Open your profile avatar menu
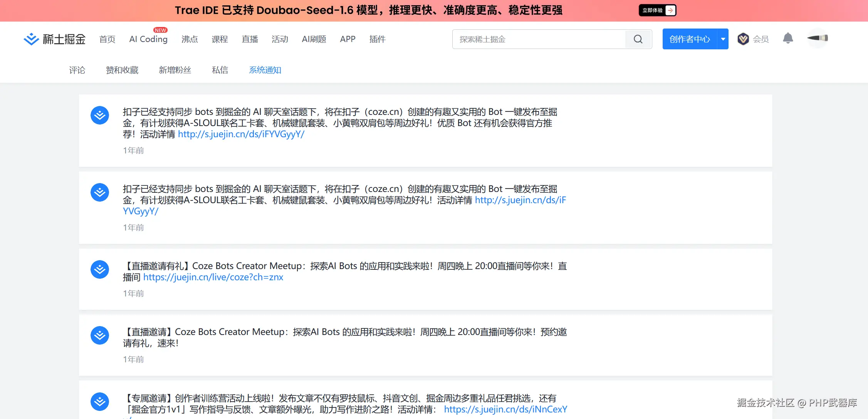The height and width of the screenshot is (419, 868). pos(818,38)
